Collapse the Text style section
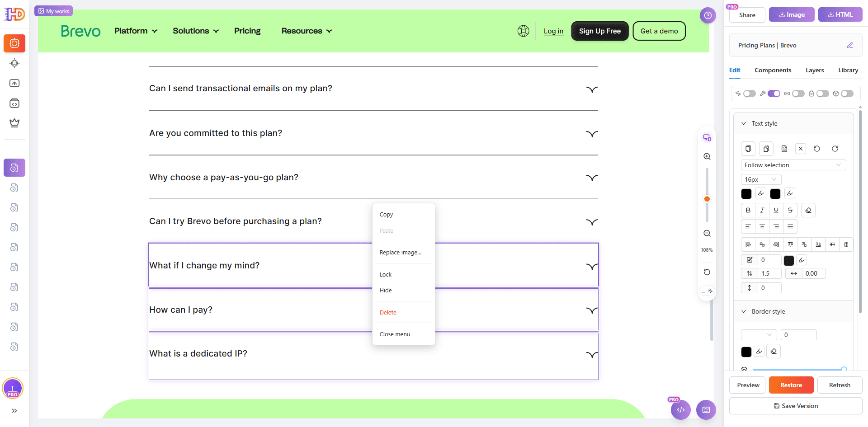The height and width of the screenshot is (427, 868). pyautogui.click(x=744, y=123)
